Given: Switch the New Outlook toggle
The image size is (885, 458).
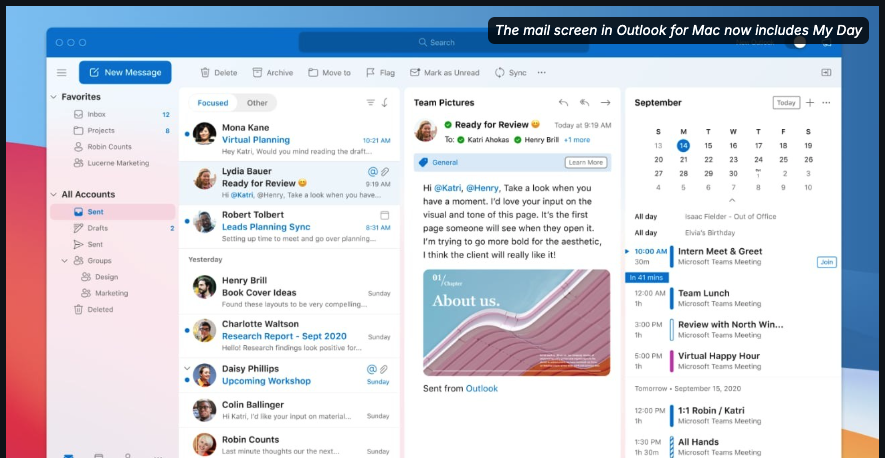Looking at the screenshot, I should tap(796, 43).
